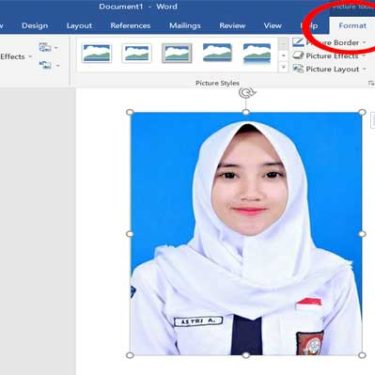This screenshot has height=375, width=375.
Task: Open the Design ribbon tab
Action: coord(34,26)
